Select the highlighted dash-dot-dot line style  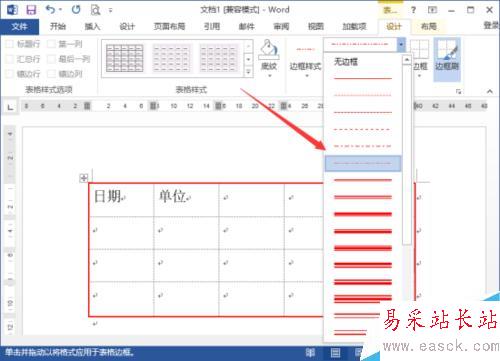point(363,163)
